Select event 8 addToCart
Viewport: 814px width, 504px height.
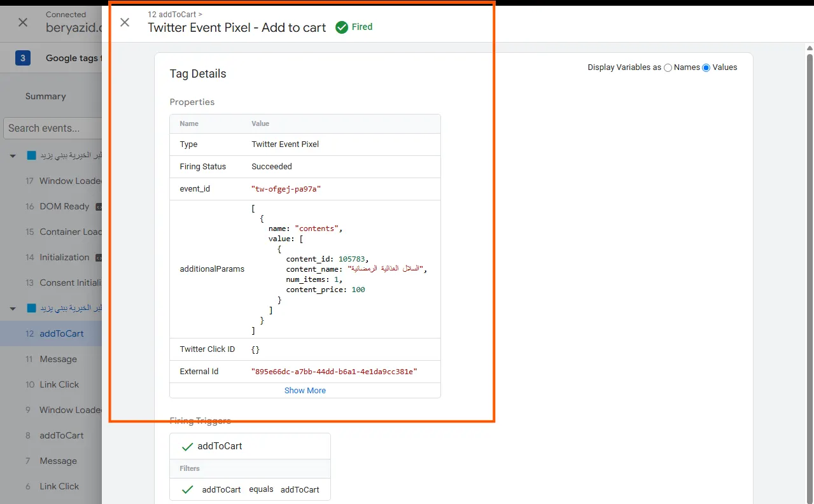coord(51,435)
